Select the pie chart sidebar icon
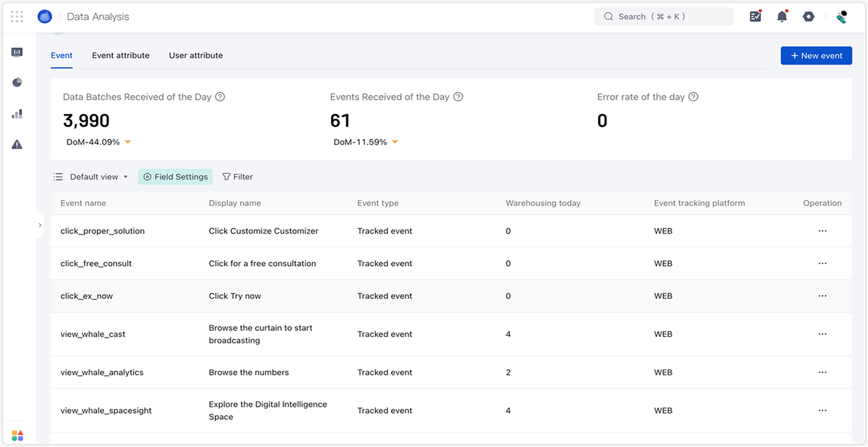The width and height of the screenshot is (868, 447). click(x=17, y=82)
